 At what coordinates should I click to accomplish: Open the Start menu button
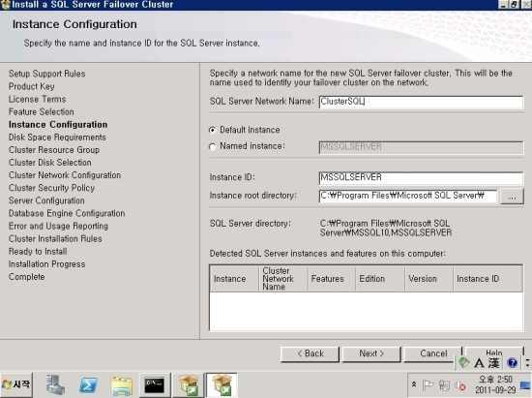point(16,384)
